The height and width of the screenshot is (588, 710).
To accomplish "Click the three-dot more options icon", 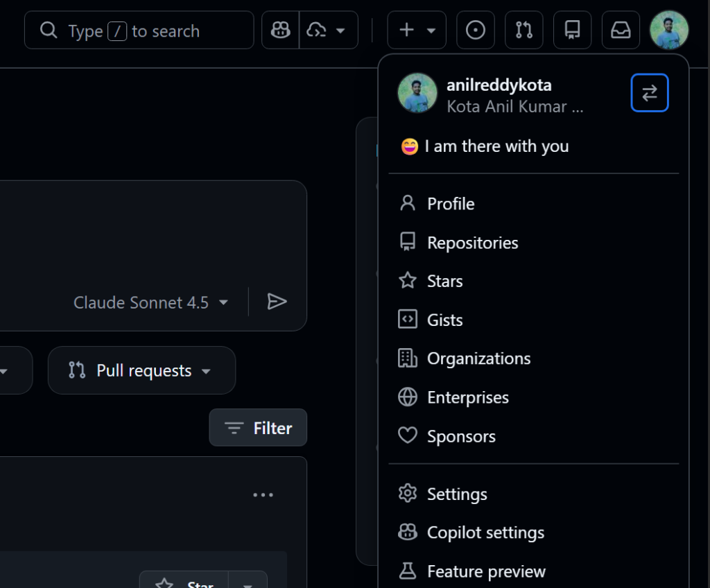I will pos(263,495).
